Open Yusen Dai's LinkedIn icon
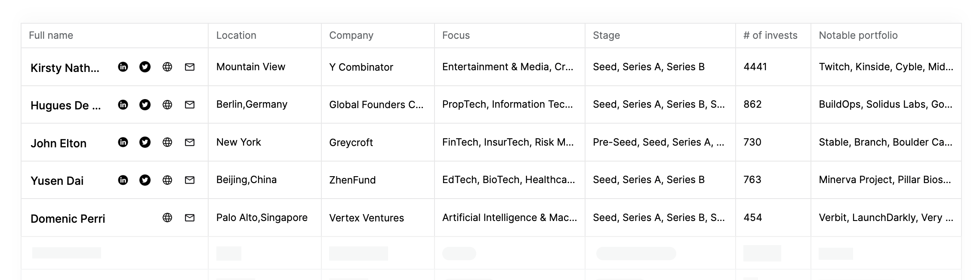980x280 pixels. 123,180
